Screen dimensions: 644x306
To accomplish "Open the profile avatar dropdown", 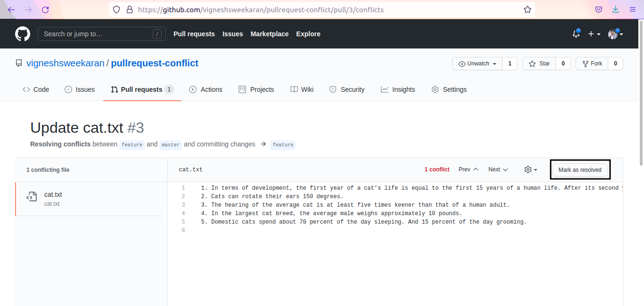I will tap(615, 33).
